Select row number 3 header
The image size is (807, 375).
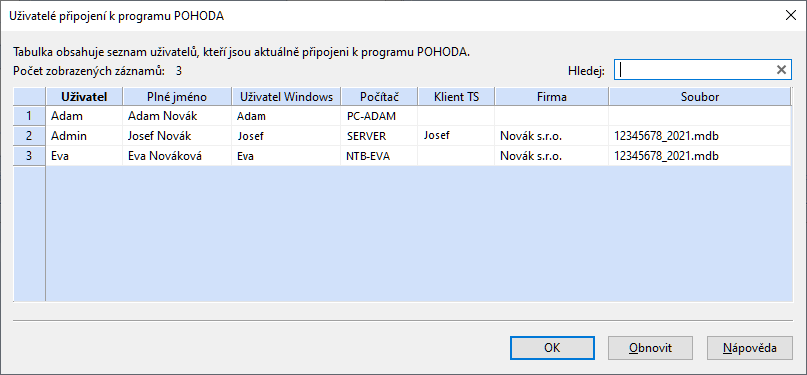(29, 156)
